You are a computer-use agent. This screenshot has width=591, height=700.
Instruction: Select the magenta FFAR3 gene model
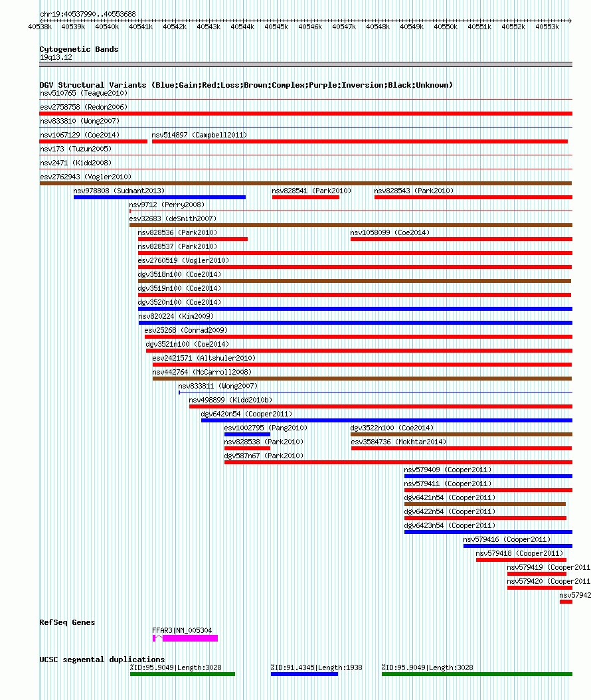coord(185,638)
